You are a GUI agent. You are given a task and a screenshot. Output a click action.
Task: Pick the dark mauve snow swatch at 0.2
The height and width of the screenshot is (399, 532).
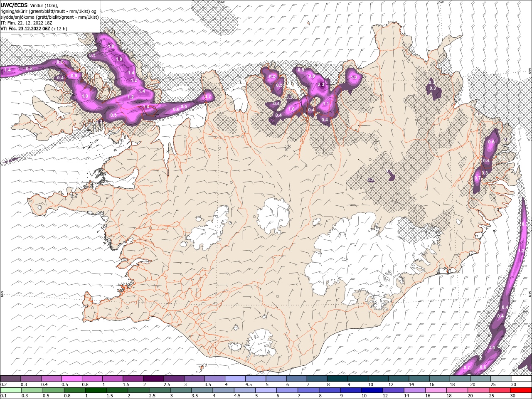point(10,379)
